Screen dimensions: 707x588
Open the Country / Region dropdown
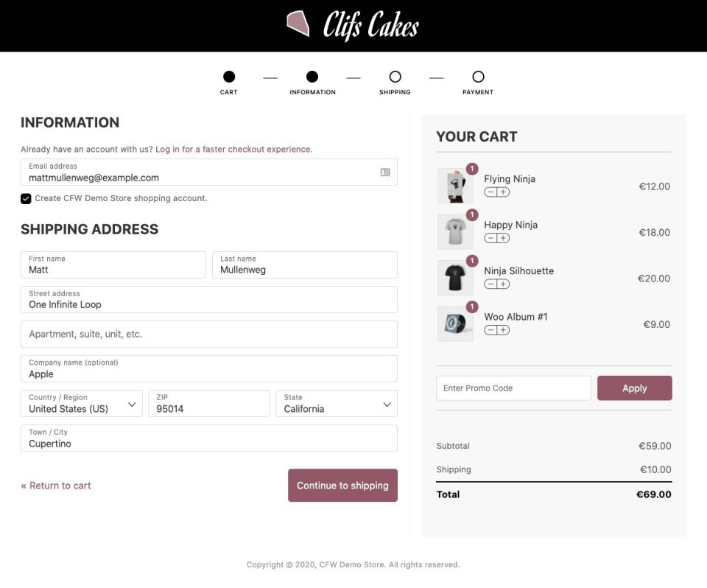pos(81,404)
